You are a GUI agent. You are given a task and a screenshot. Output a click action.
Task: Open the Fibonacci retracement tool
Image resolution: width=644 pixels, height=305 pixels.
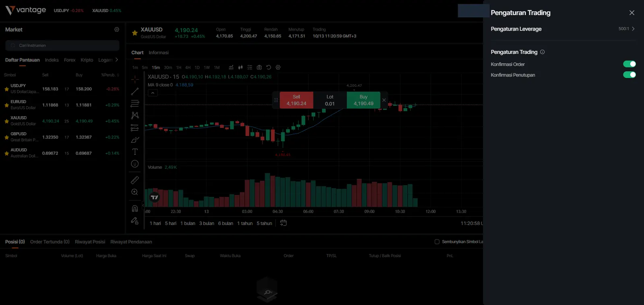[x=135, y=103]
